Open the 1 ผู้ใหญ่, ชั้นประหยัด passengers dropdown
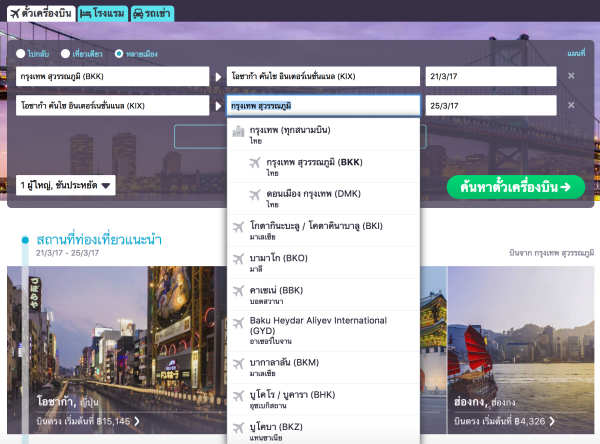Image resolution: width=600 pixels, height=444 pixels. pos(65,185)
